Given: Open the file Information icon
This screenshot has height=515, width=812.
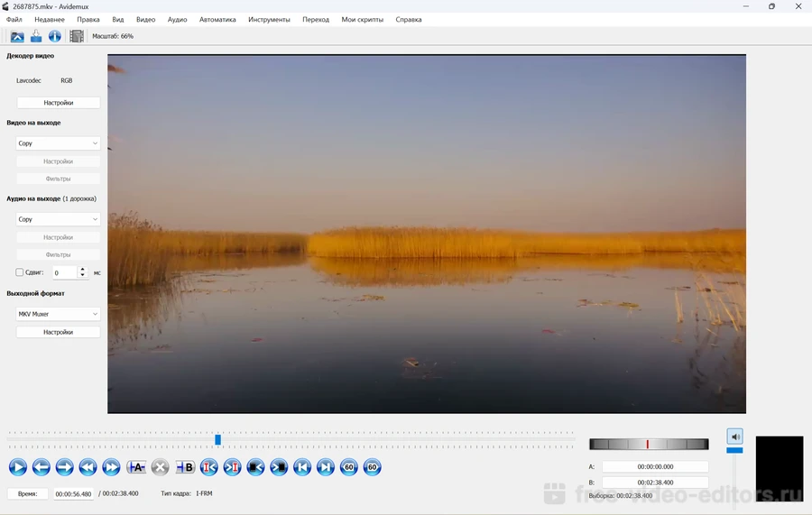Looking at the screenshot, I should (55, 36).
